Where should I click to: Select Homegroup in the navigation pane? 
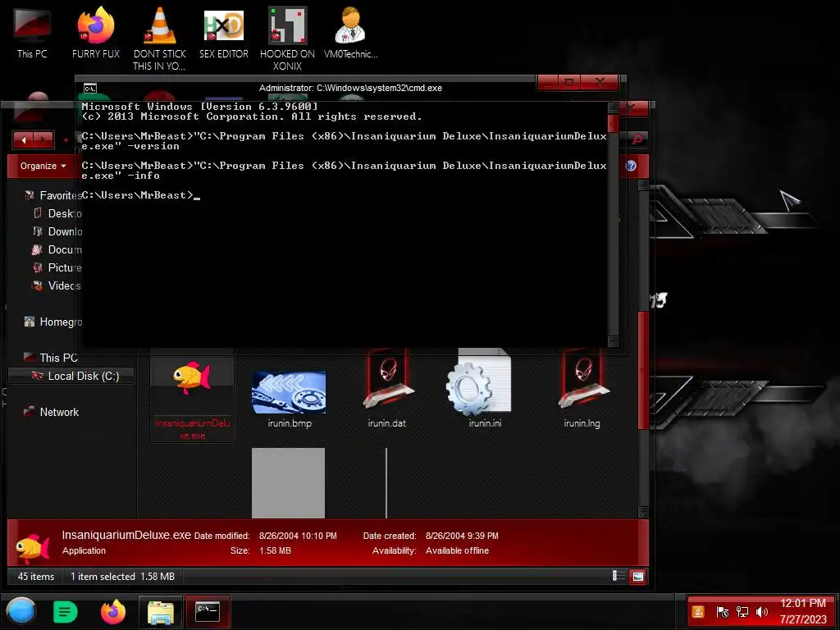53,322
